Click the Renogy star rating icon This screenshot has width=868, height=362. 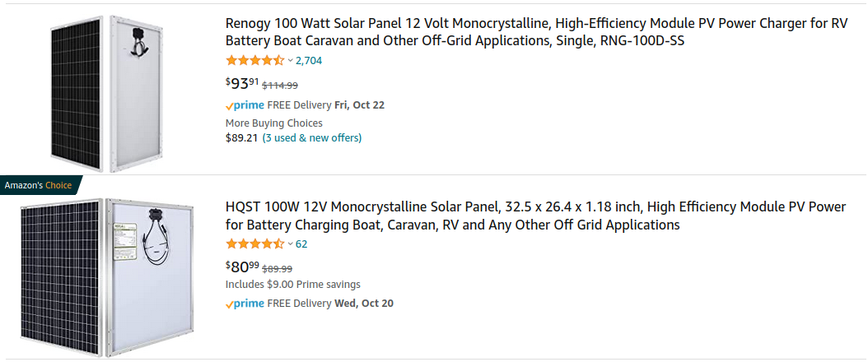[x=254, y=60]
